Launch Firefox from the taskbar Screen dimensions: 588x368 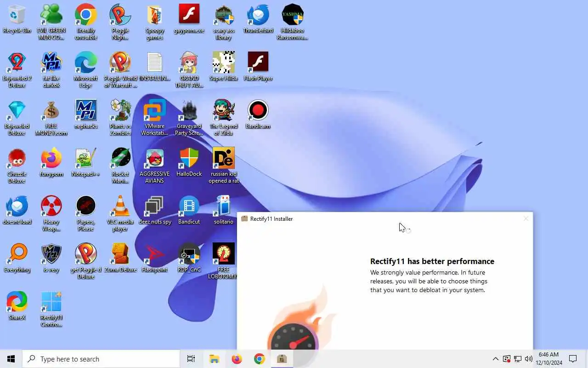tap(237, 359)
